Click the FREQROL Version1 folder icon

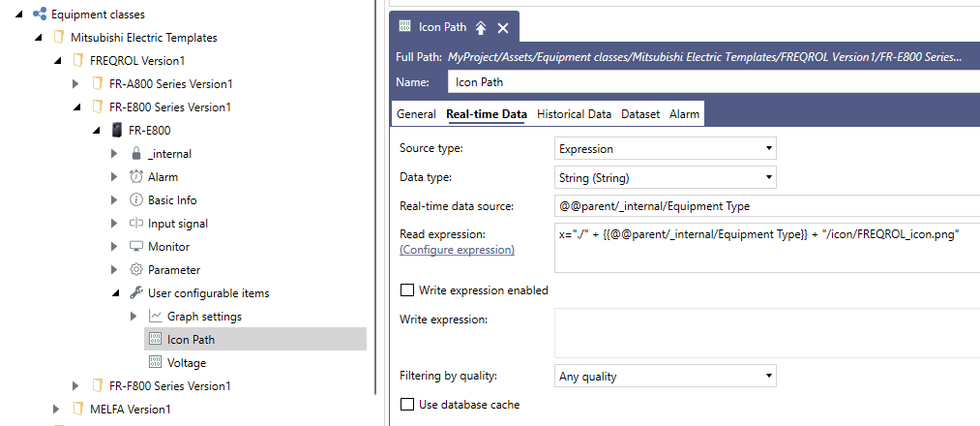click(x=78, y=61)
